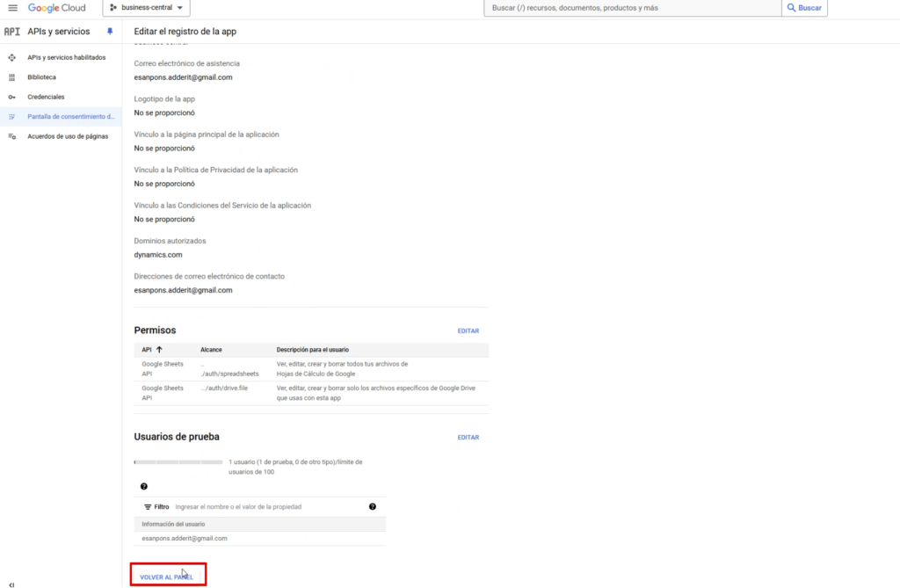
Task: Click the help icon below the quota bar
Action: [144, 486]
